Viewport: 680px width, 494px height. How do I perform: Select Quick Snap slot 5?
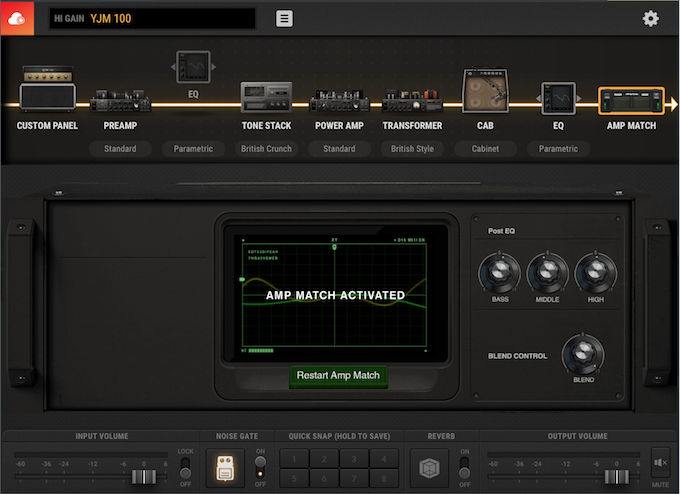pyautogui.click(x=294, y=478)
